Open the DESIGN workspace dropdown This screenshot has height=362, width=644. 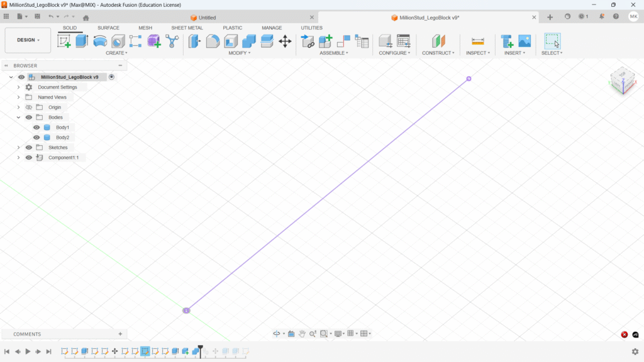pyautogui.click(x=28, y=40)
